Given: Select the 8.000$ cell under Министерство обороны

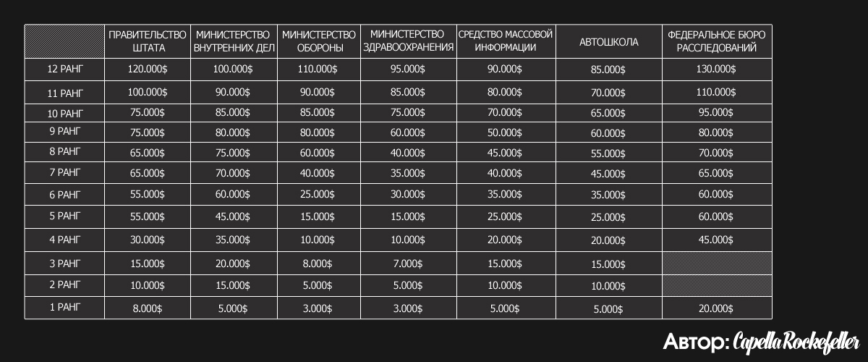Looking at the screenshot, I should click(319, 264).
